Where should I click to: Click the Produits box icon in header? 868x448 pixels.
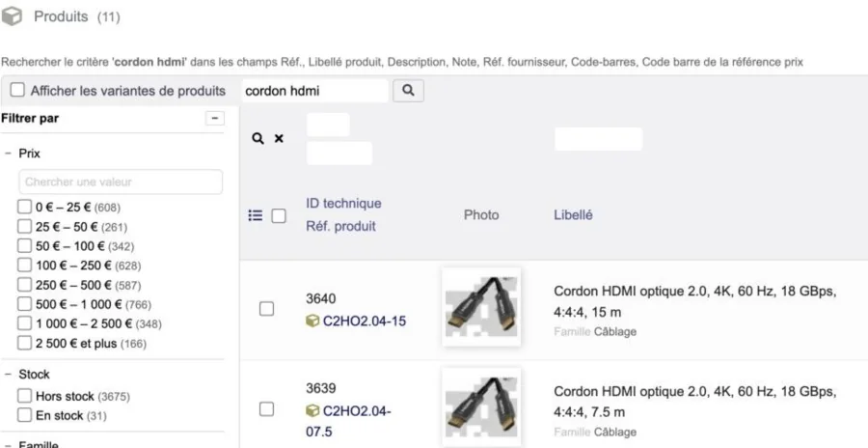coord(12,16)
